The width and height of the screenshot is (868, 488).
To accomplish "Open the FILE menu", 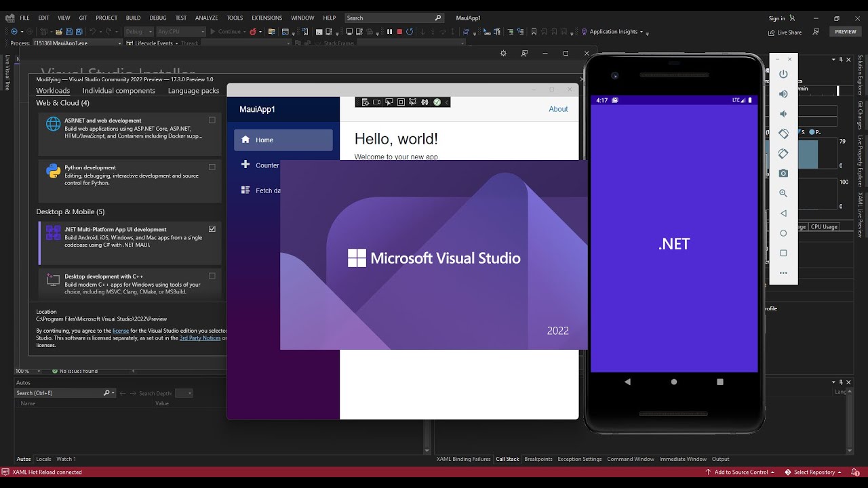I will pyautogui.click(x=24, y=18).
